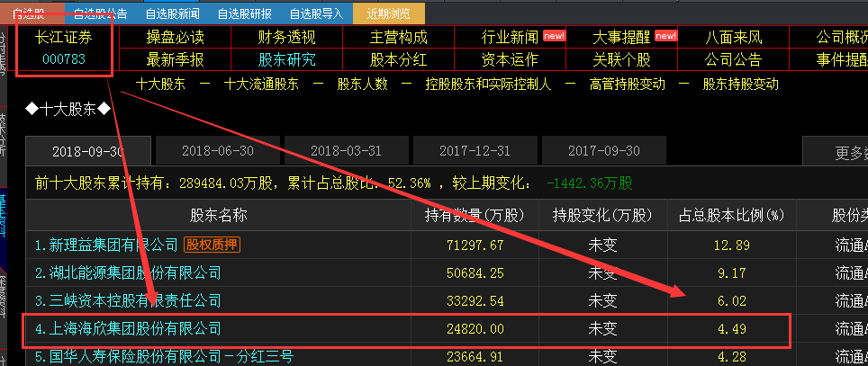Open shareholder 新理益集团有限公司
Screen dimensions: 868x366
(106, 245)
